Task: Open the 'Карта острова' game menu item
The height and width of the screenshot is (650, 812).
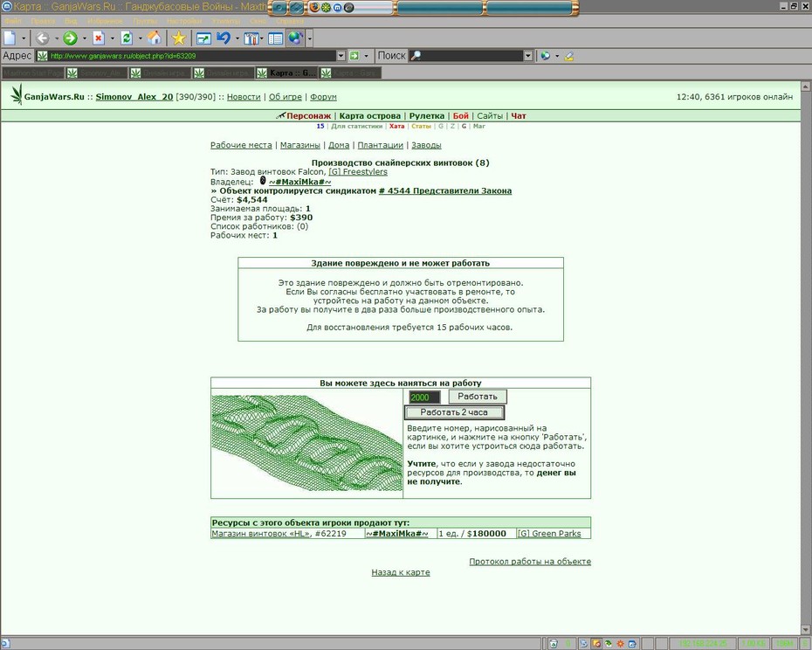Action: point(369,116)
